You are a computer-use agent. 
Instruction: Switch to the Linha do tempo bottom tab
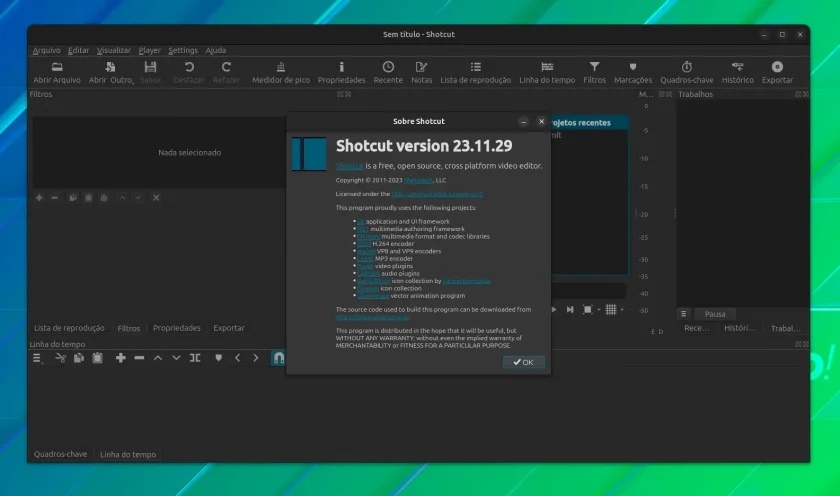tap(128, 454)
